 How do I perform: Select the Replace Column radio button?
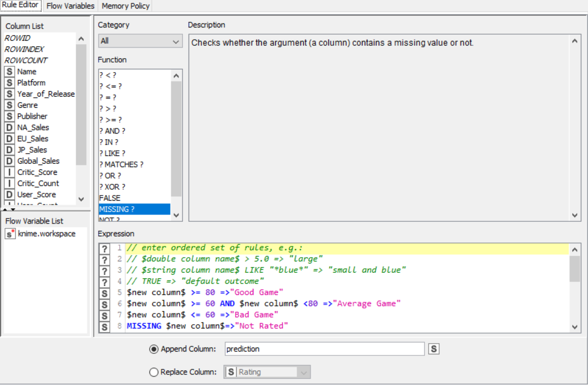click(x=154, y=372)
